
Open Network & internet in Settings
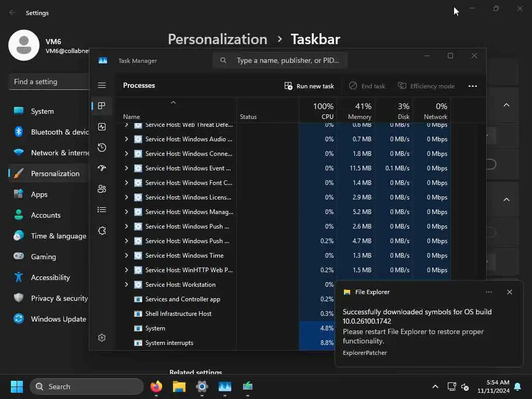49,153
